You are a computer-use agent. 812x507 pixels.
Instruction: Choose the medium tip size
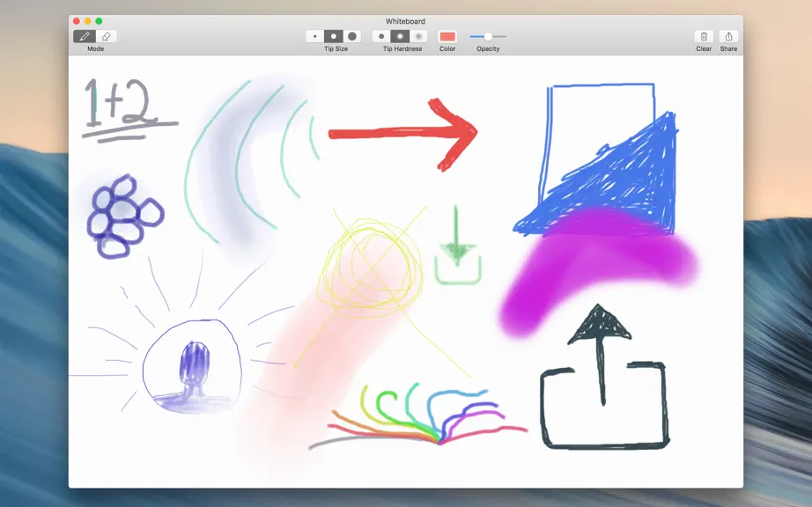334,36
